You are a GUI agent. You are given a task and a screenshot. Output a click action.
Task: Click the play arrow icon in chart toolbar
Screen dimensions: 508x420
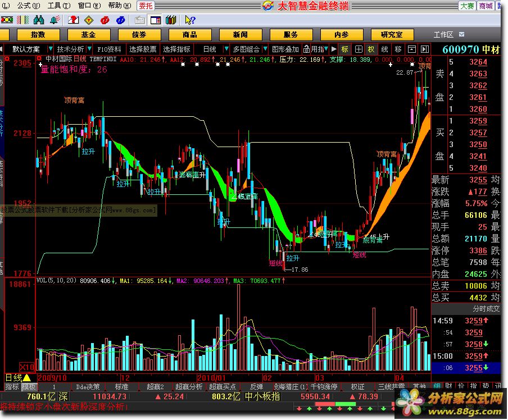click(x=334, y=49)
